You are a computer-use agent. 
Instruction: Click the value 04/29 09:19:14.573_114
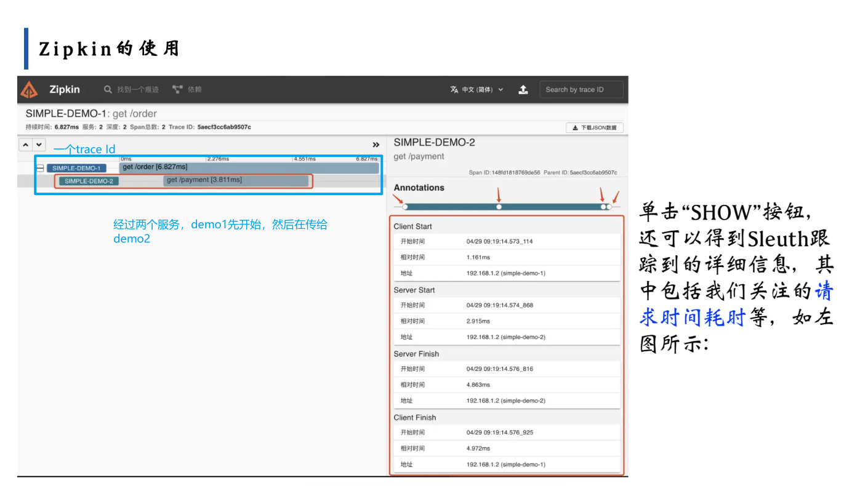point(500,241)
